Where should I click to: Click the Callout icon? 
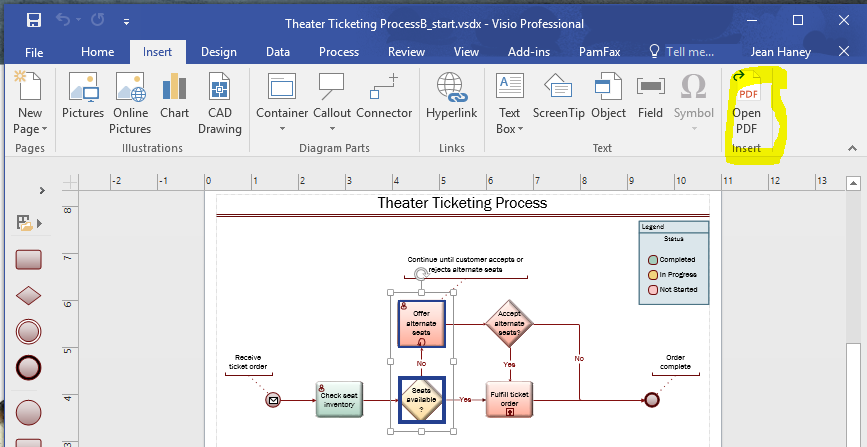(332, 86)
